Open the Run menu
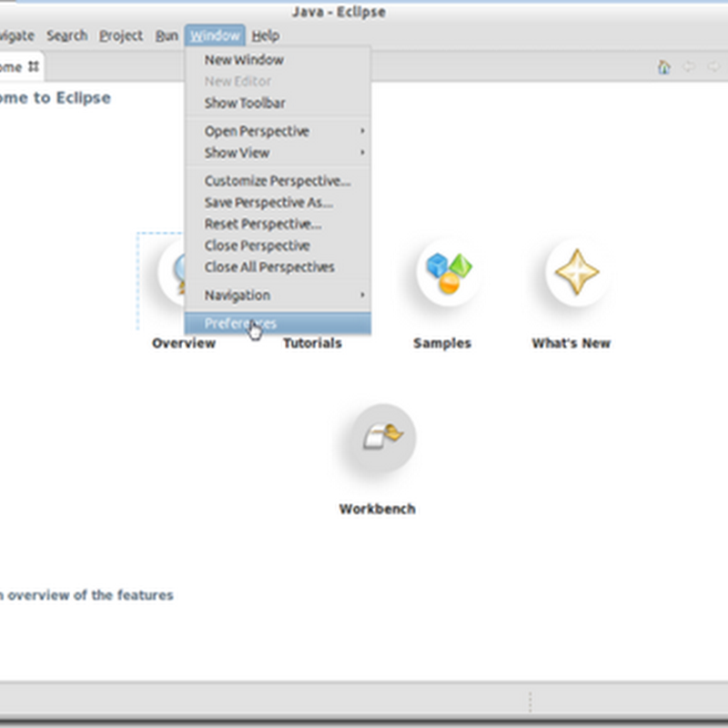Viewport: 728px width, 728px height. tap(167, 35)
